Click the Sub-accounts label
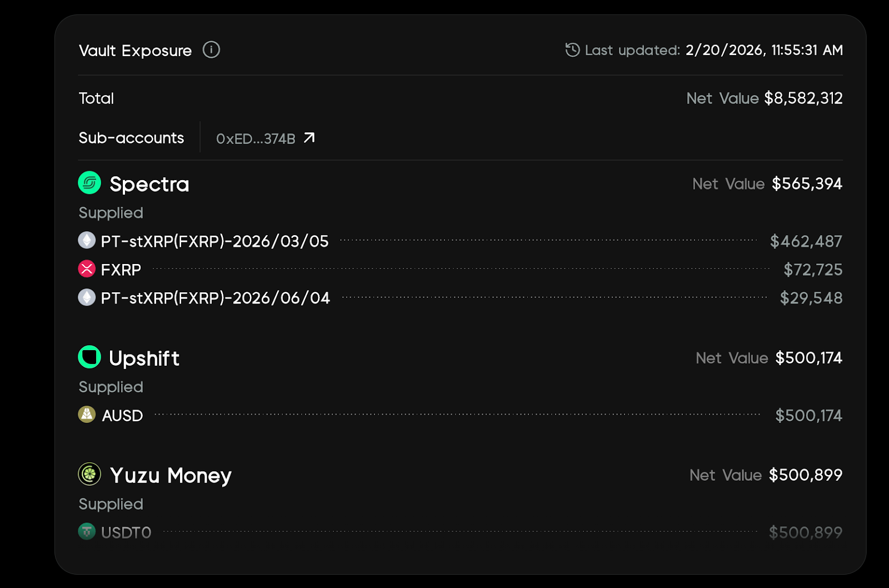This screenshot has height=588, width=889. pyautogui.click(x=131, y=138)
